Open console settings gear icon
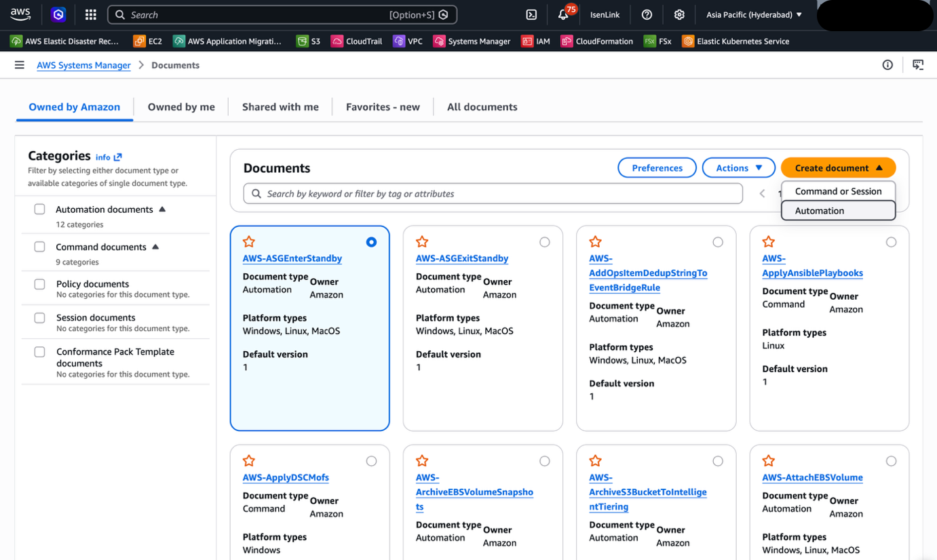The height and width of the screenshot is (560, 937). click(x=679, y=15)
